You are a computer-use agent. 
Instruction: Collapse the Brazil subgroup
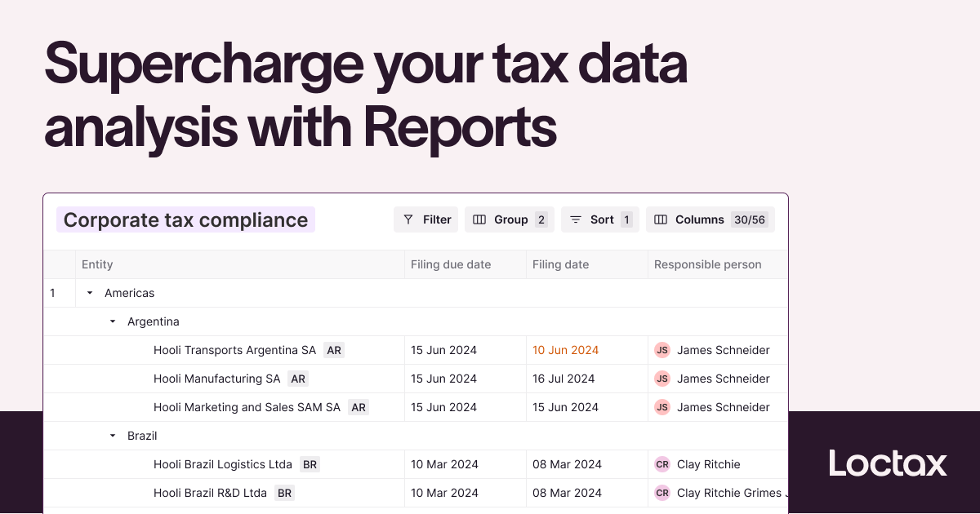(113, 436)
